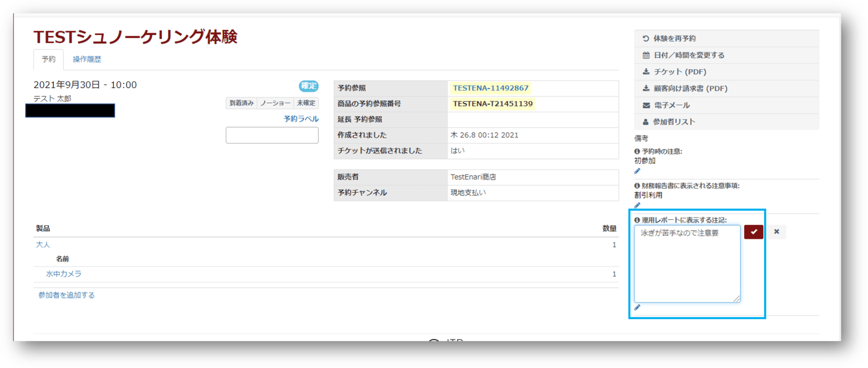
Task: Open the 水中カメラ product link
Action: [64, 274]
